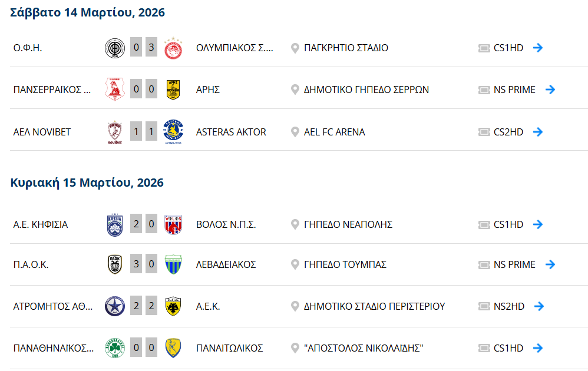Open the ΟΦΗ–Olympiacos match details arrow
Image resolution: width=588 pixels, height=371 pixels.
[x=537, y=48]
